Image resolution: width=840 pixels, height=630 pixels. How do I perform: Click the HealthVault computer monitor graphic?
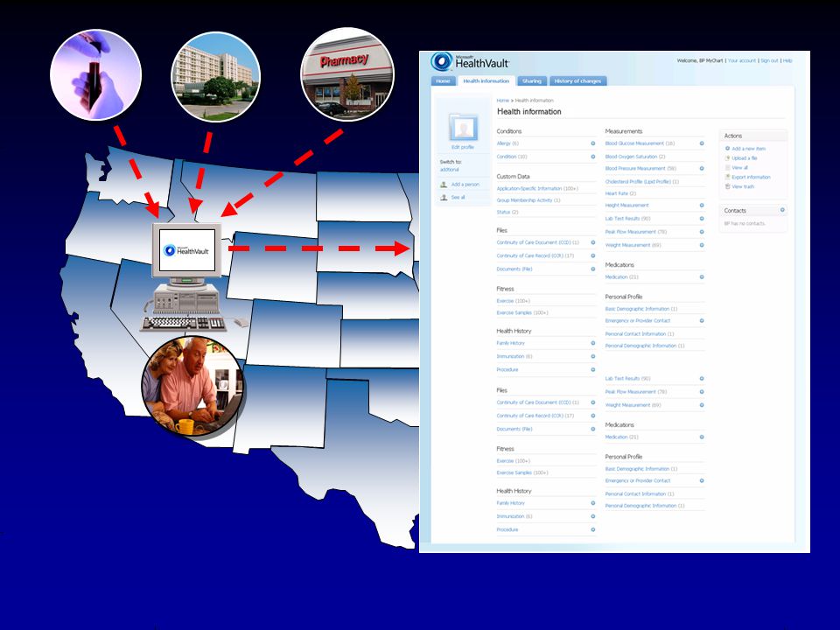[x=187, y=249]
